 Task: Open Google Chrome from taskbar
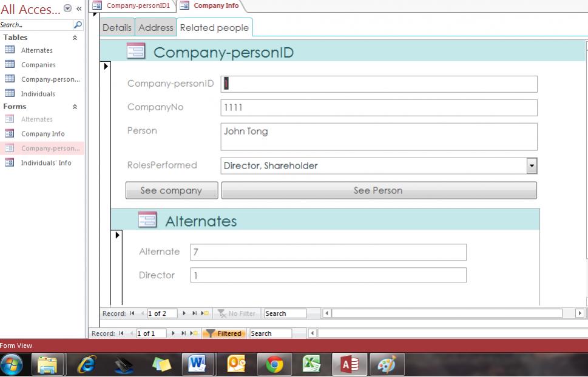pyautogui.click(x=274, y=365)
